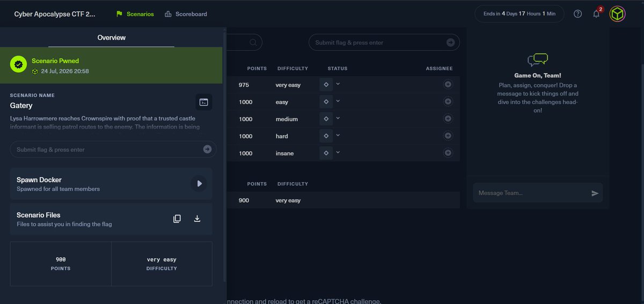Viewport: 644px width, 304px height.
Task: Open the Gatery terminal window icon
Action: click(x=203, y=102)
